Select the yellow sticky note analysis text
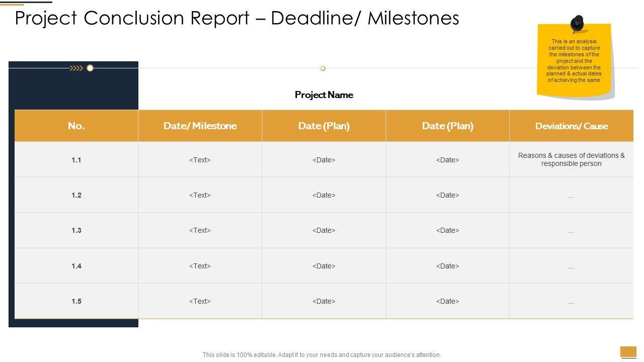The height and width of the screenshot is (362, 644). click(574, 61)
